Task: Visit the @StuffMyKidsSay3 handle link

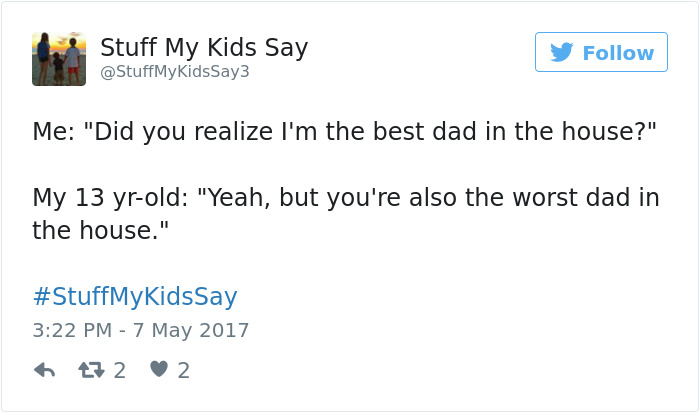Action: click(x=175, y=72)
